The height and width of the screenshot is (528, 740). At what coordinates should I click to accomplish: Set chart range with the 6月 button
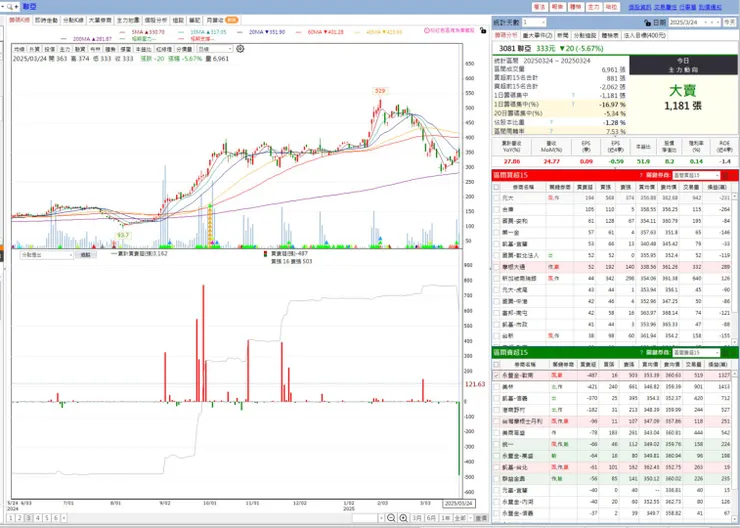[x=431, y=518]
